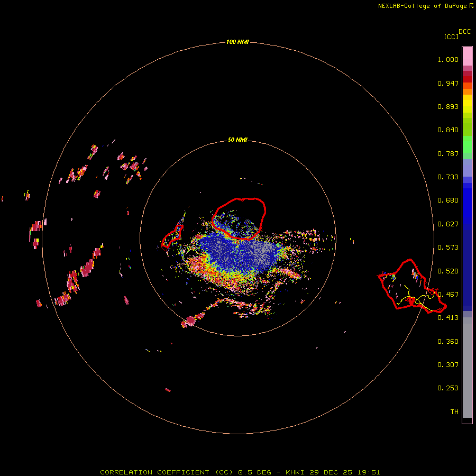Click the NEXLAB-College of DuPage header text

pos(422,6)
